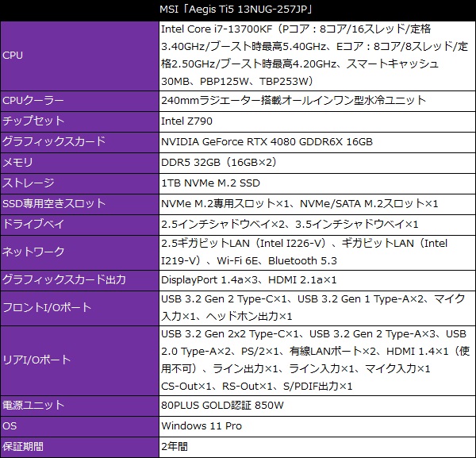
Task: Click the title MSI「Aegis Ti5 13NUG-257JP」
Action: pos(236,10)
